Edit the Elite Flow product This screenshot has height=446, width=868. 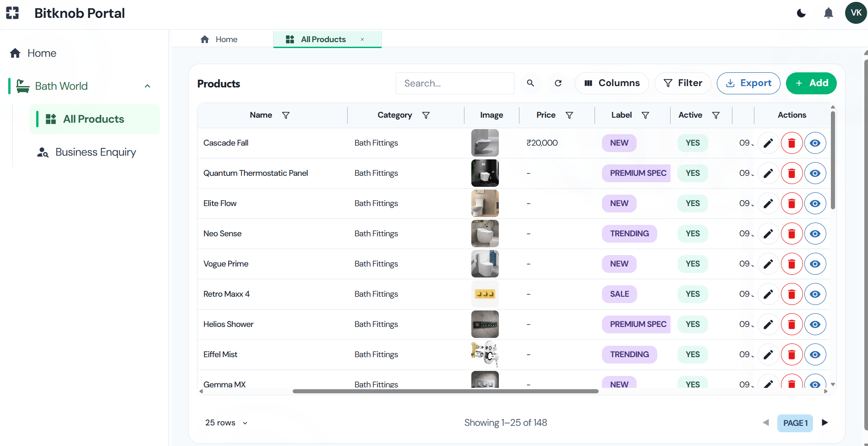point(769,203)
